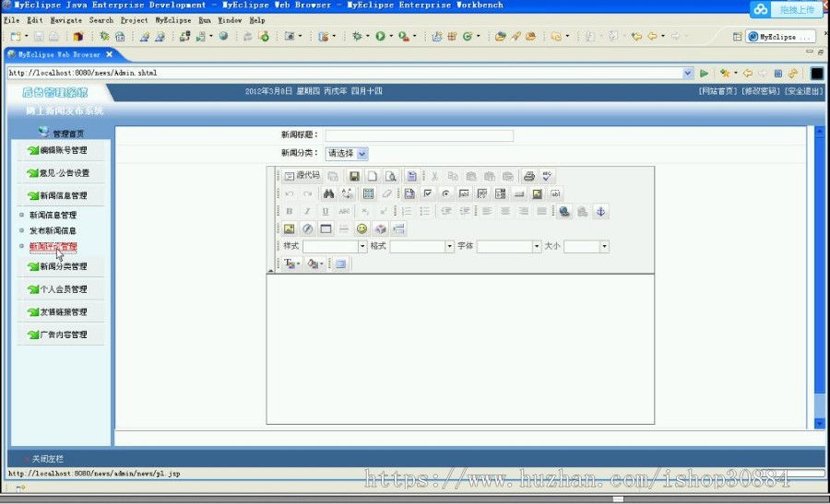The image size is (830, 504).
Task: Open the Window menu
Action: click(x=230, y=20)
